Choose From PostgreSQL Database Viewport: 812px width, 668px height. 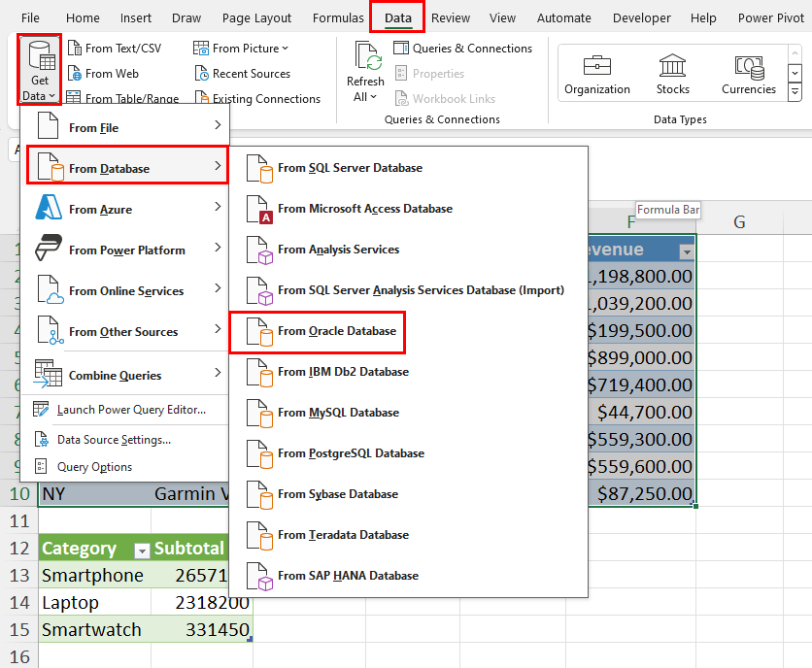coord(408,453)
